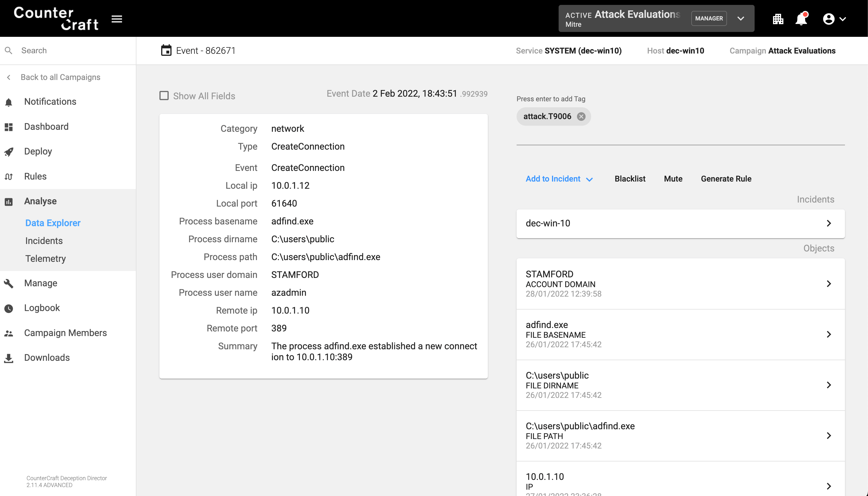868x496 pixels.
Task: Open the Downloads page
Action: [x=47, y=357]
